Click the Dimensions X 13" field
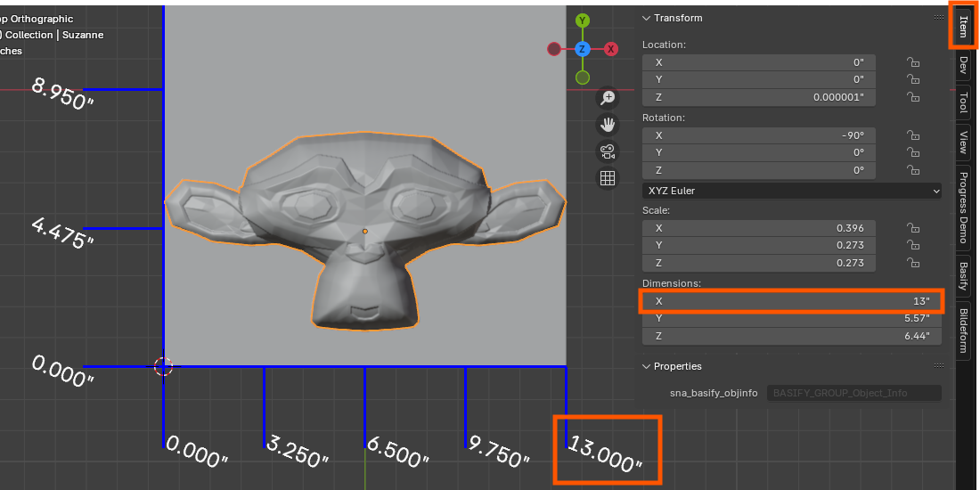 point(791,301)
